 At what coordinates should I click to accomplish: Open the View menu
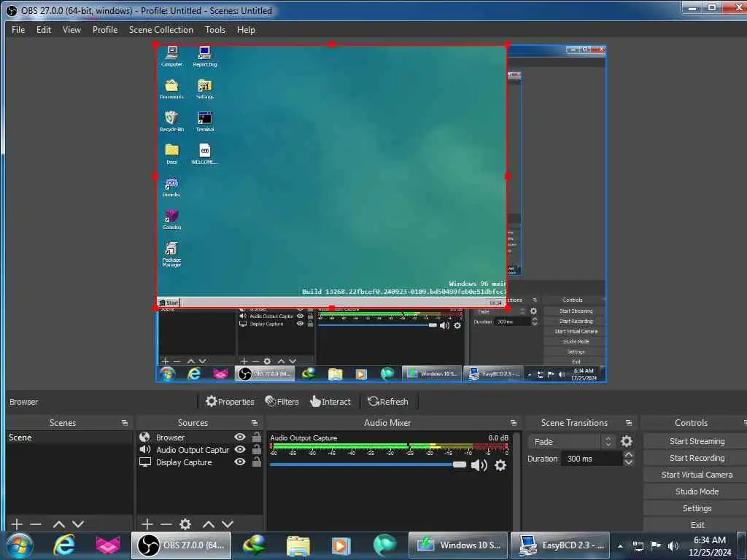(x=71, y=29)
